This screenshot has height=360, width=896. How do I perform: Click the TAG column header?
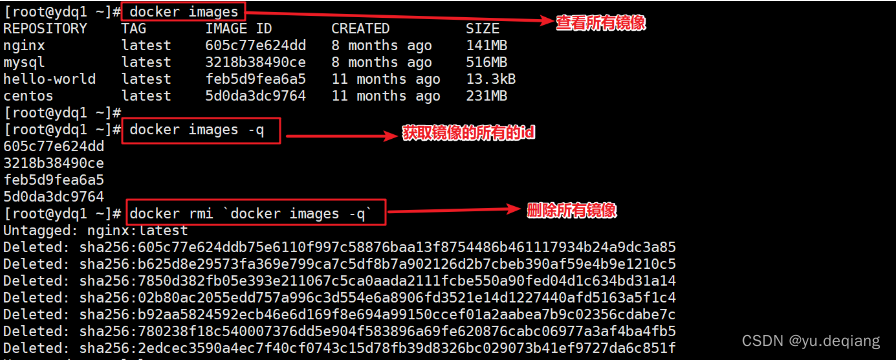[x=134, y=29]
